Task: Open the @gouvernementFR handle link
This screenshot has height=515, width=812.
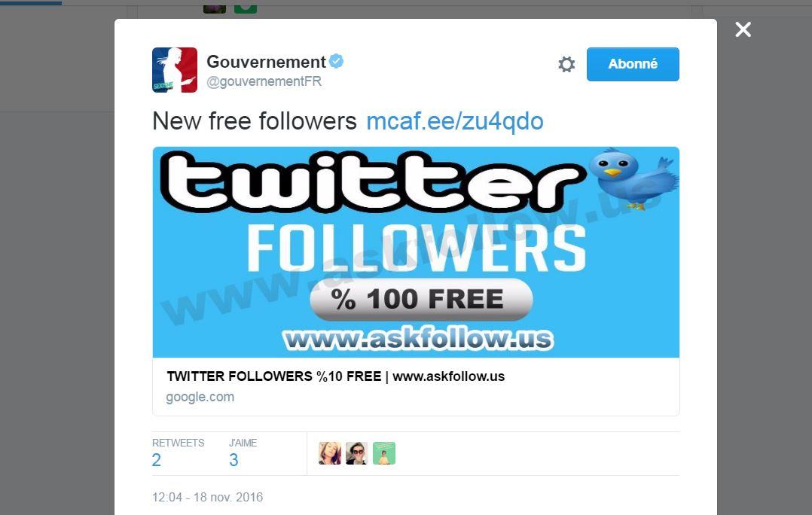Action: pyautogui.click(x=264, y=81)
